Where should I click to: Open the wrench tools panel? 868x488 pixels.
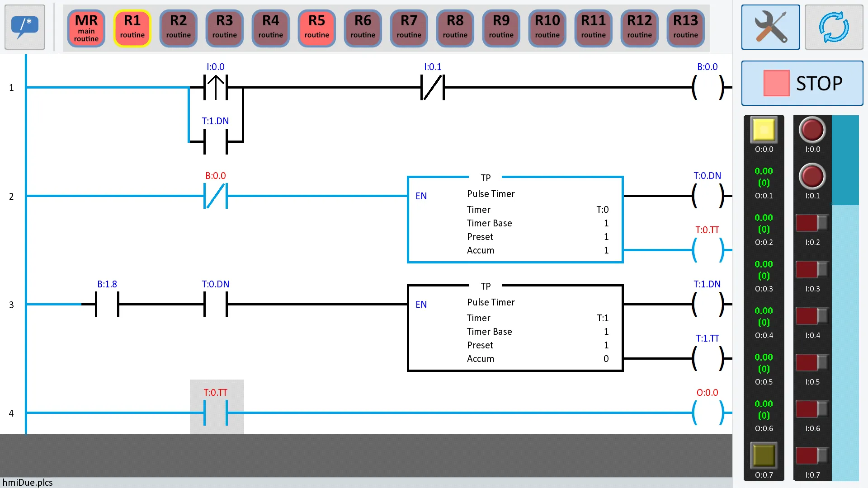click(x=770, y=27)
